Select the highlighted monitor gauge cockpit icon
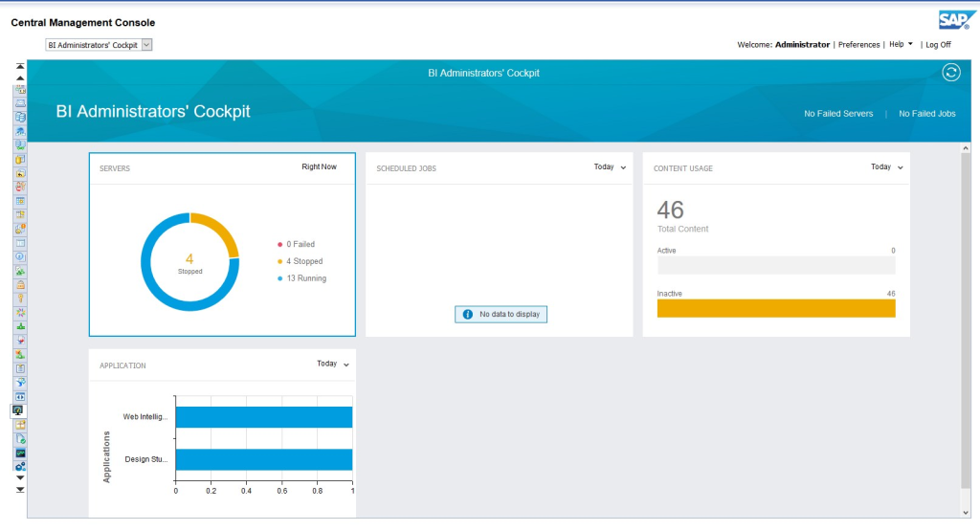Viewport: 980px width, 531px height. coord(18,410)
